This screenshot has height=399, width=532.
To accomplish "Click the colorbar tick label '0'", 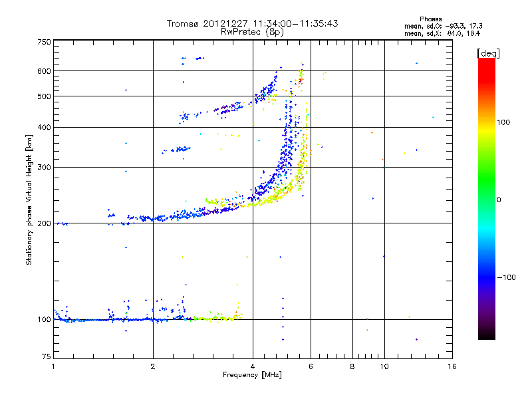I will (499, 200).
